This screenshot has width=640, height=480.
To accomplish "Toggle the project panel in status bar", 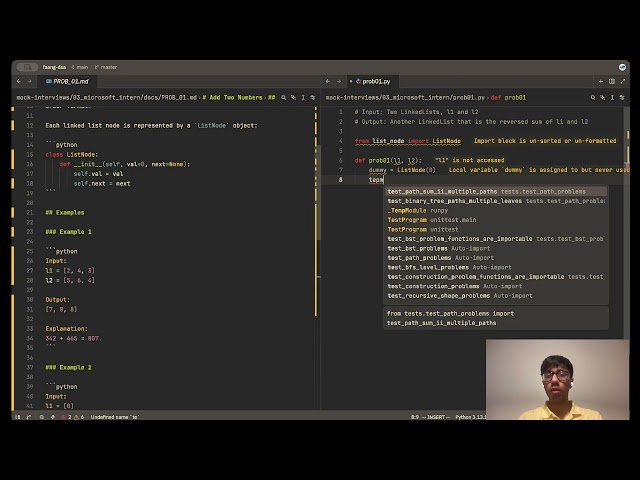I will (x=18, y=417).
